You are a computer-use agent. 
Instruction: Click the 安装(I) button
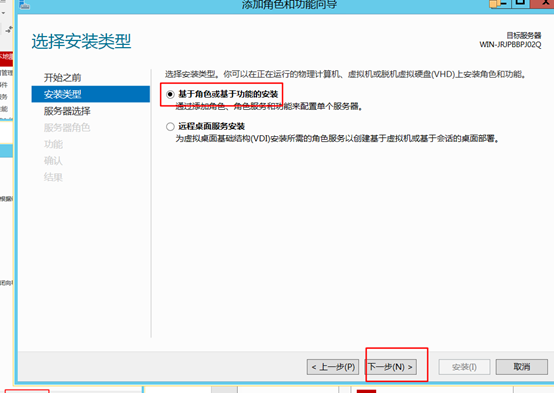(464, 367)
